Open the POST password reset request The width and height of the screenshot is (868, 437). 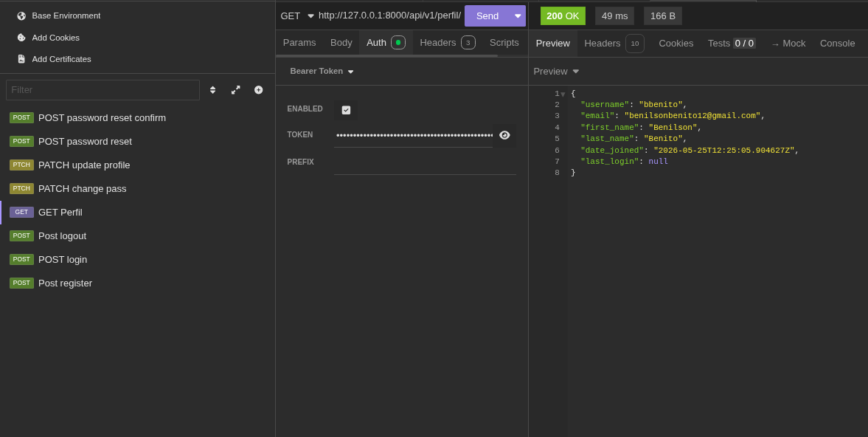pyautogui.click(x=137, y=141)
